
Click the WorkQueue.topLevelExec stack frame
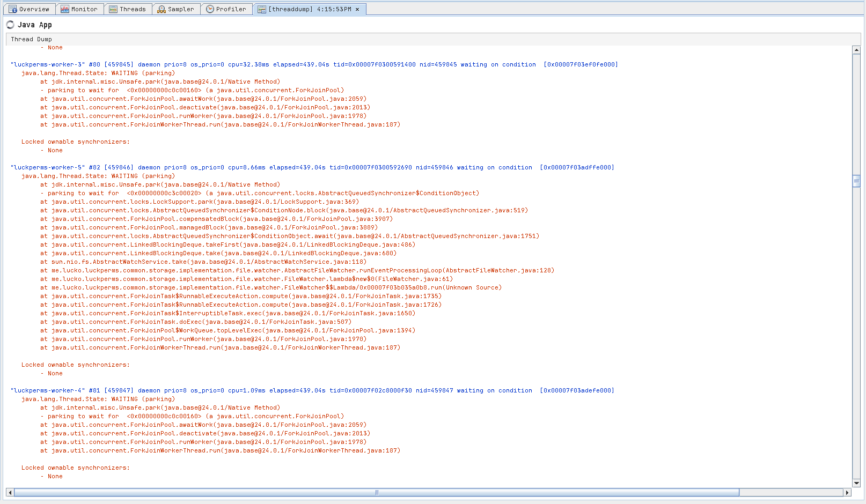click(x=227, y=330)
